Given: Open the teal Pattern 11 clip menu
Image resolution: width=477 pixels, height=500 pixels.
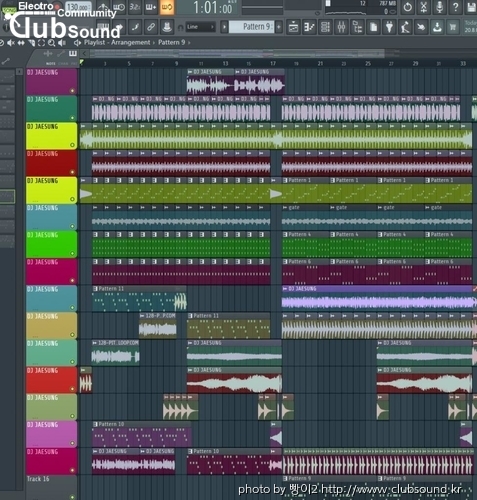Looking at the screenshot, I should coord(95,289).
